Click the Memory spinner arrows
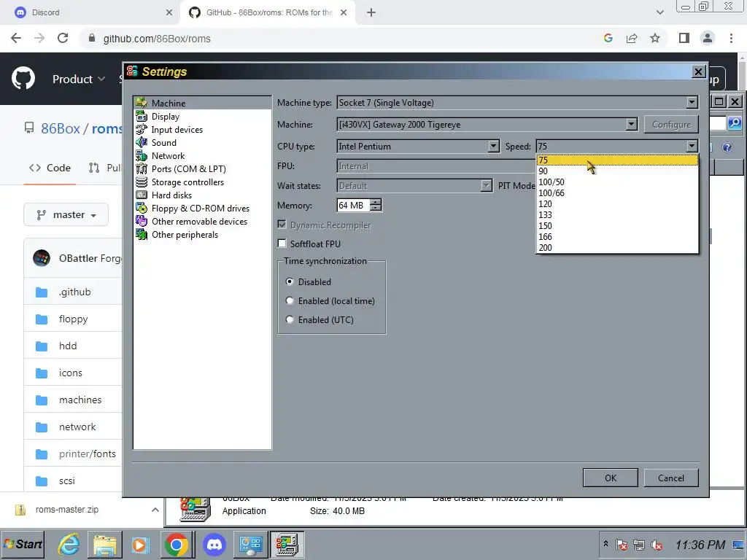The image size is (747, 560). pyautogui.click(x=376, y=205)
